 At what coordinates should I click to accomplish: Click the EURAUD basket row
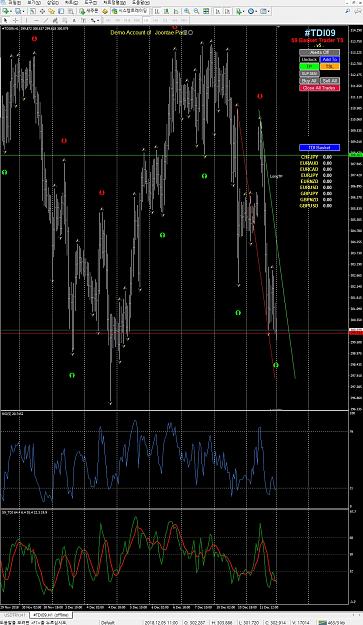(316, 163)
